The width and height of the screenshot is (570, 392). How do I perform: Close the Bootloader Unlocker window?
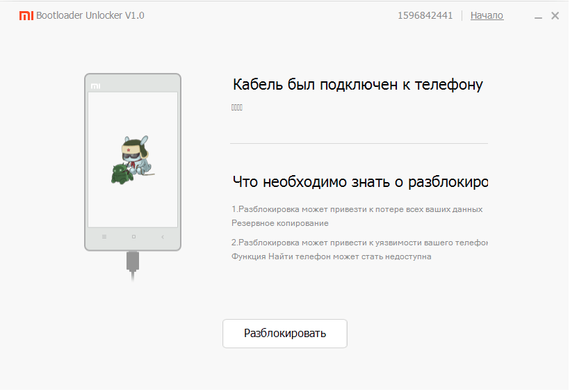(555, 15)
